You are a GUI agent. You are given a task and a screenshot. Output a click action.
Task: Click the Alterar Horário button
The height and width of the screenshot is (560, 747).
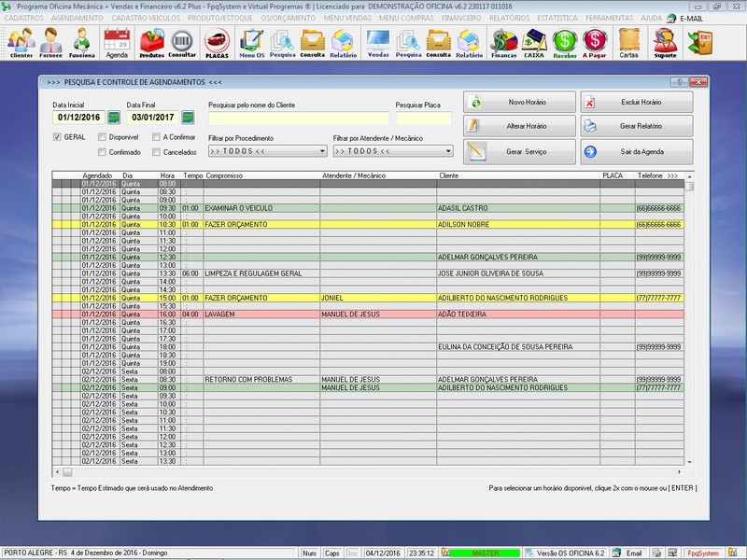point(519,126)
